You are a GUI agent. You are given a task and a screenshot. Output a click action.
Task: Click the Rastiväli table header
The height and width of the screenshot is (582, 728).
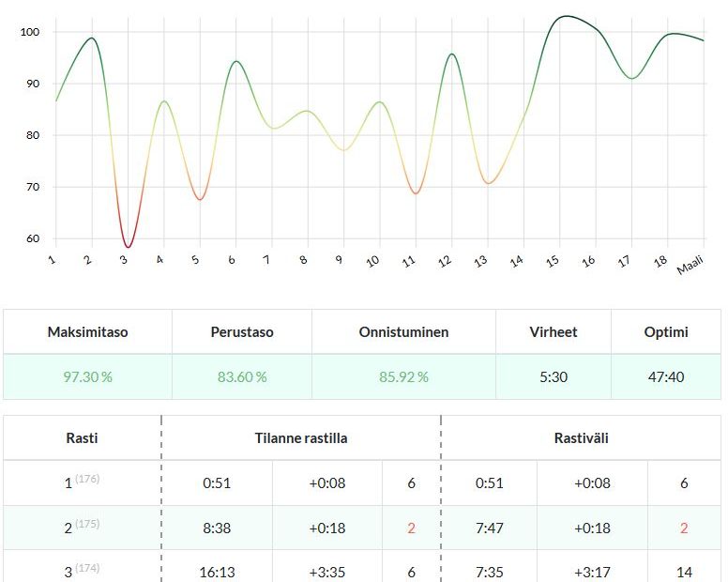coord(581,437)
